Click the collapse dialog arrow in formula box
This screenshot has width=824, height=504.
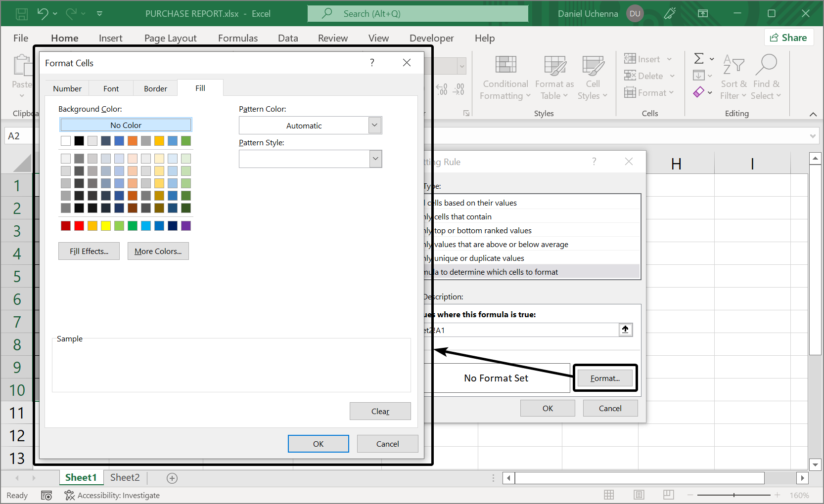click(x=625, y=330)
